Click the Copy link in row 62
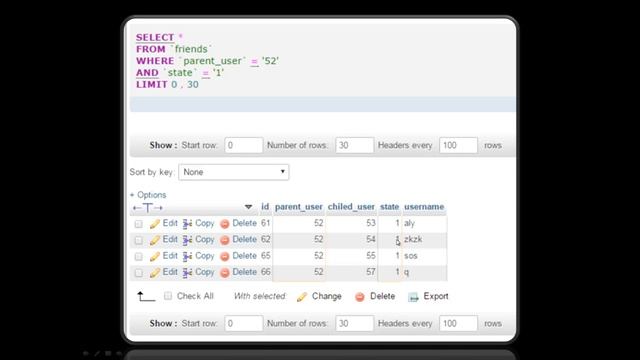The image size is (640, 360). pyautogui.click(x=204, y=239)
